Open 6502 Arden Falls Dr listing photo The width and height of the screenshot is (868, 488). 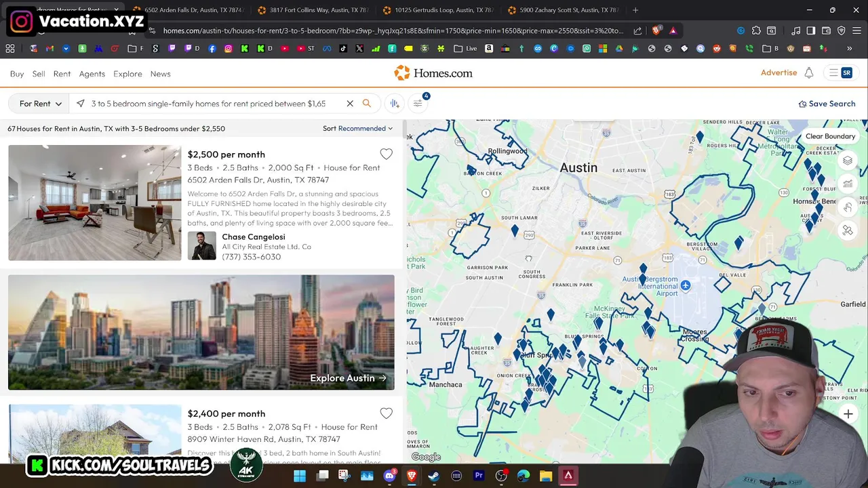tap(95, 203)
